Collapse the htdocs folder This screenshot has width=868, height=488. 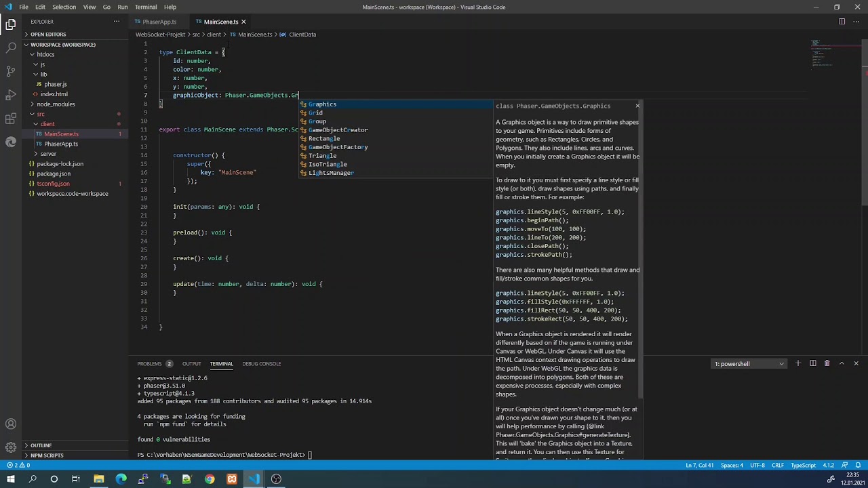(x=45, y=54)
